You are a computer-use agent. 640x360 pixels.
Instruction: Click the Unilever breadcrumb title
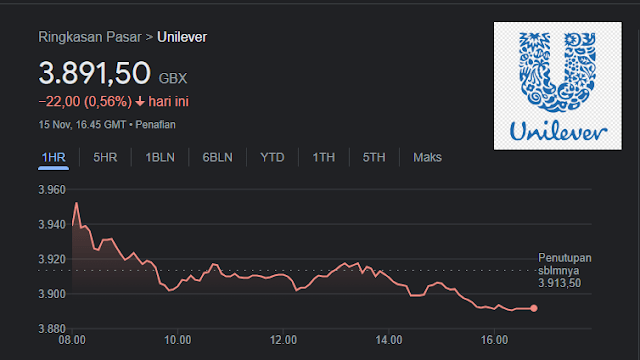pyautogui.click(x=182, y=37)
